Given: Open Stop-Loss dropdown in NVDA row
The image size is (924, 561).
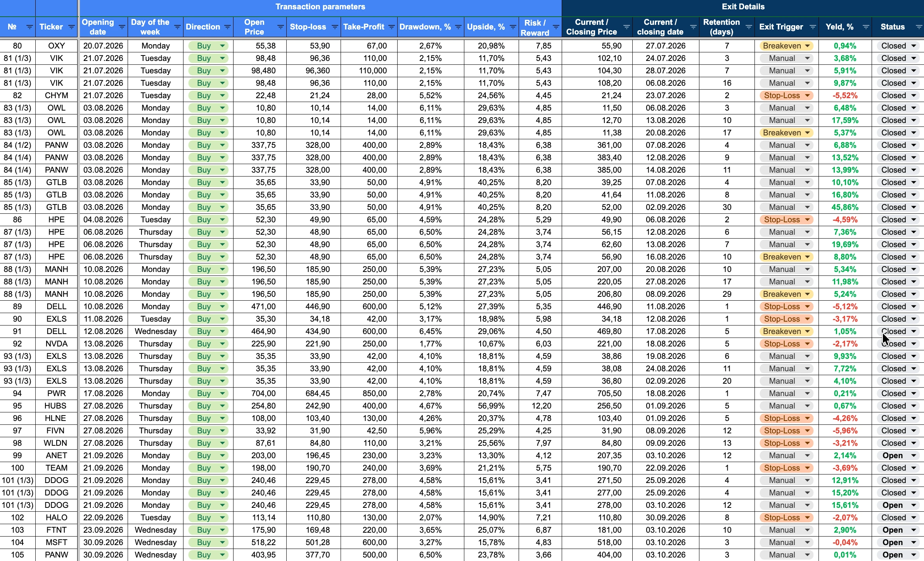Looking at the screenshot, I should [x=786, y=344].
